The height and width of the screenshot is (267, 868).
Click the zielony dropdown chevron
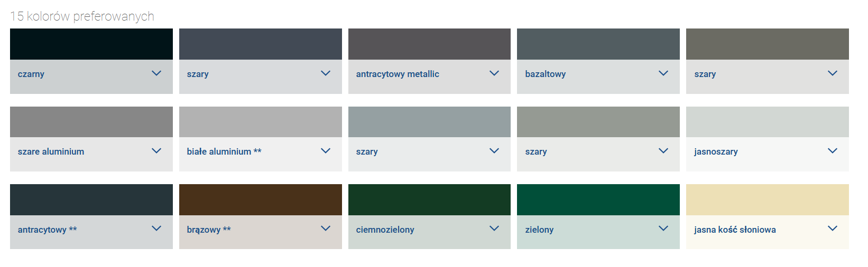[663, 228]
